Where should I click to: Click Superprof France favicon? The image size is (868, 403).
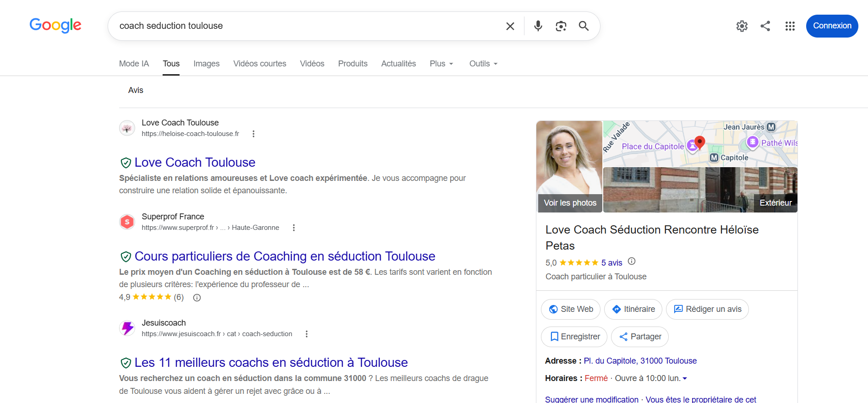(x=127, y=222)
